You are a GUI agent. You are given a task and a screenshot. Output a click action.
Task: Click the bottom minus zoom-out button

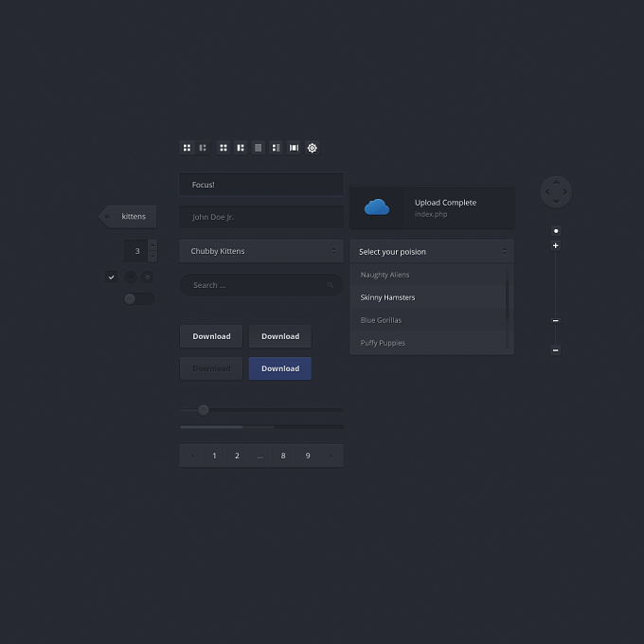pyautogui.click(x=555, y=350)
